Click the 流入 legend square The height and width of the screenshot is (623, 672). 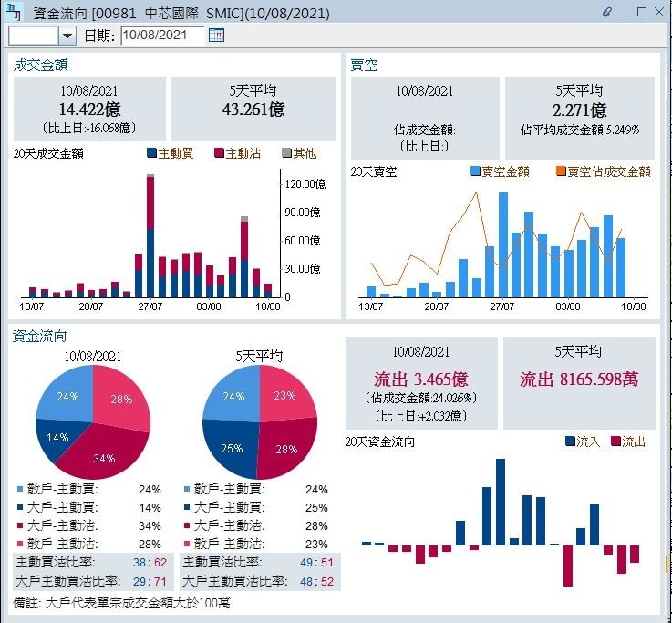point(570,441)
